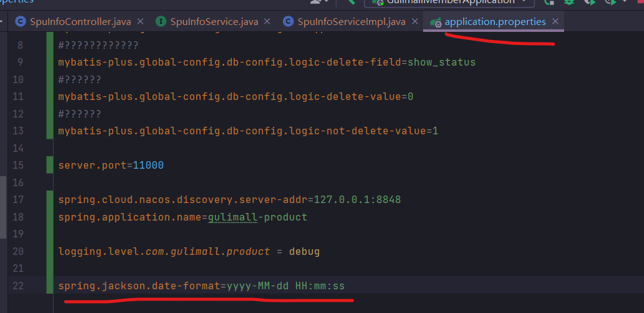
Task: Click the spring.application.name key
Action: tap(130, 217)
